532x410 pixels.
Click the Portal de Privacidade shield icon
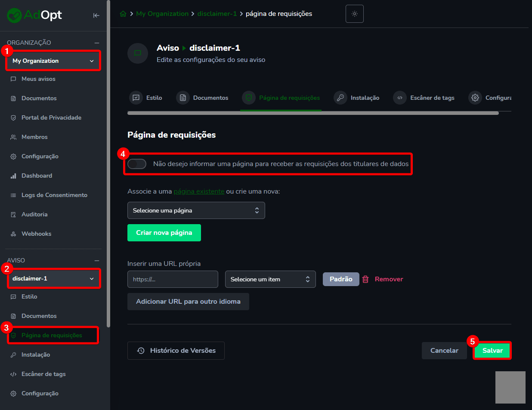(13, 118)
